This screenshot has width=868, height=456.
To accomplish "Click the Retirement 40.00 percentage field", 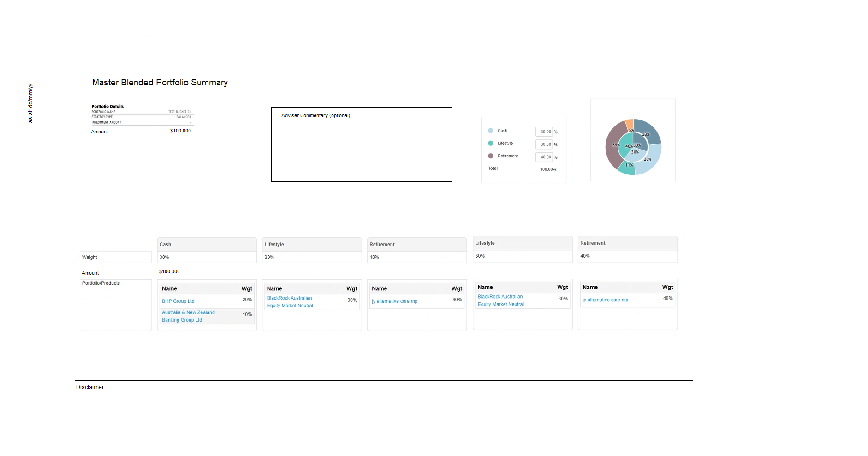I will point(544,157).
